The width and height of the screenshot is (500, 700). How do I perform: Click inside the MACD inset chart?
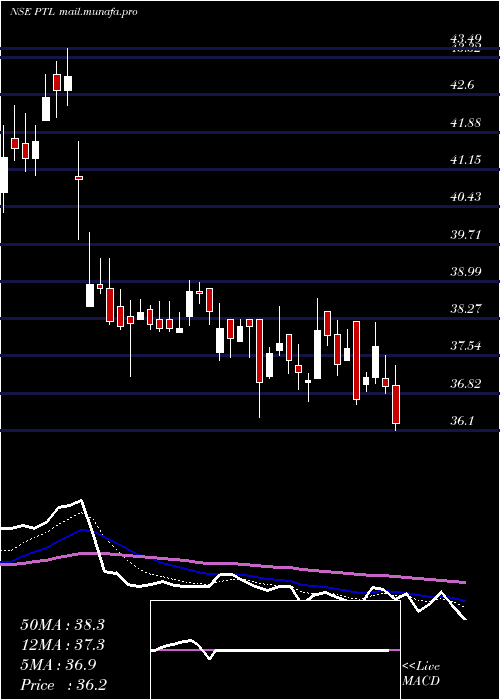[x=275, y=650]
